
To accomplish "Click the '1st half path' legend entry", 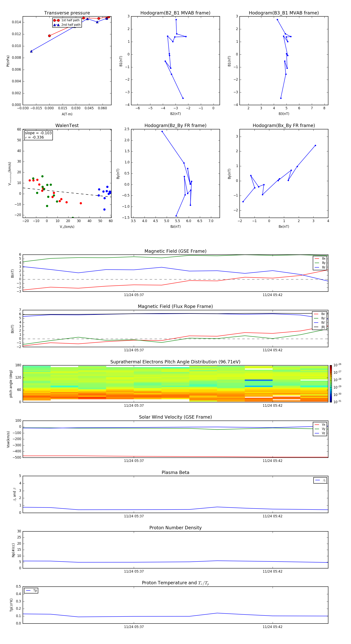I will click(67, 20).
